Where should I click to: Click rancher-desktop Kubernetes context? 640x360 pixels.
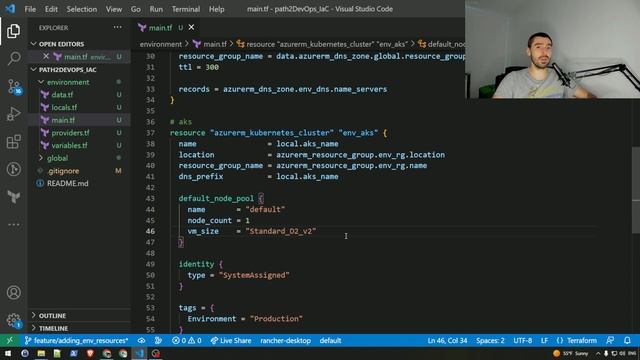tap(285, 340)
